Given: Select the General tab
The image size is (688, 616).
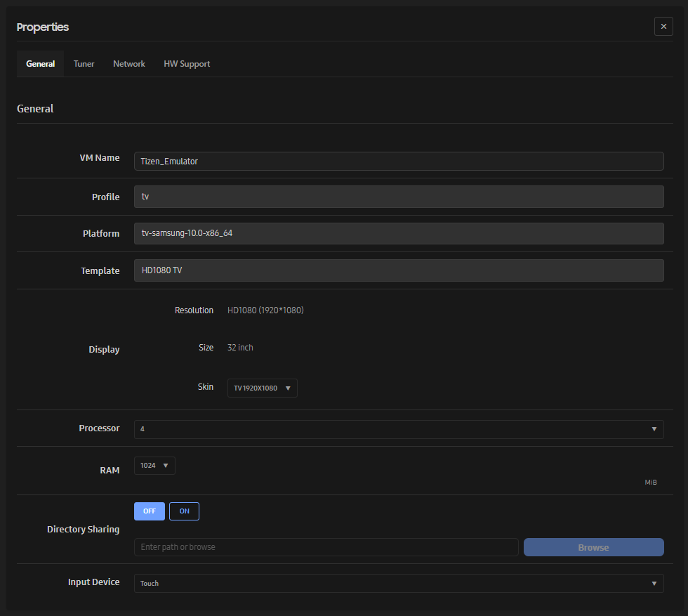Looking at the screenshot, I should tap(40, 63).
